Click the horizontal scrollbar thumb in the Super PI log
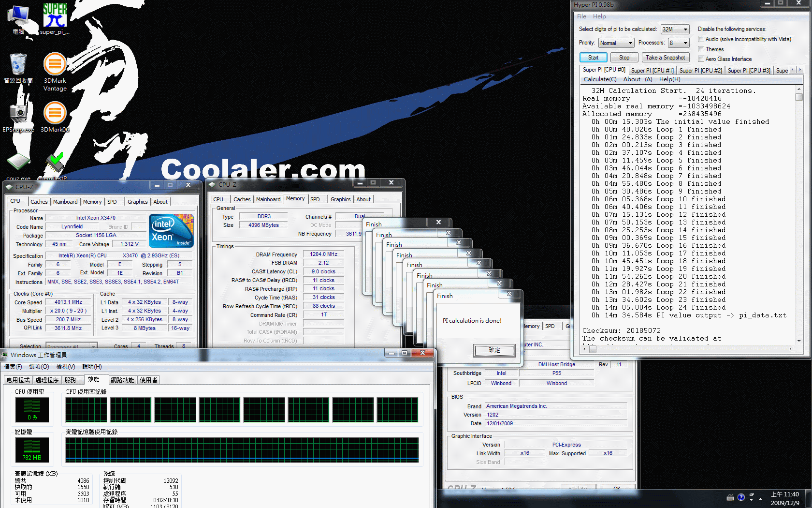The height and width of the screenshot is (508, 812). point(593,349)
